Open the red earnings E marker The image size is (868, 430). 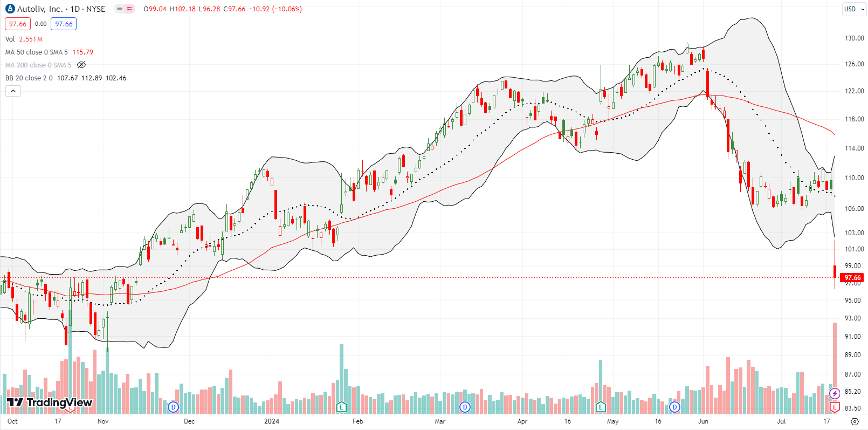point(835,407)
